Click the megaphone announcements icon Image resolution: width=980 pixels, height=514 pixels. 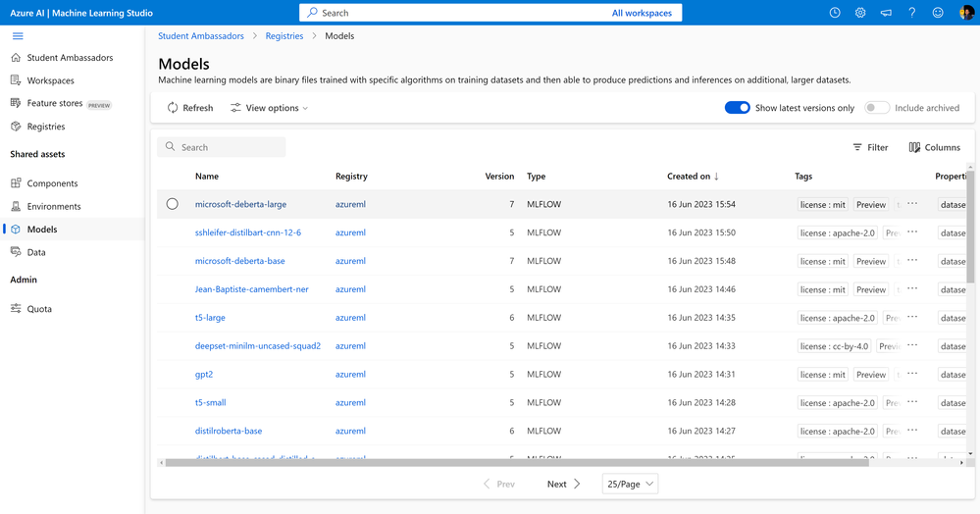886,13
